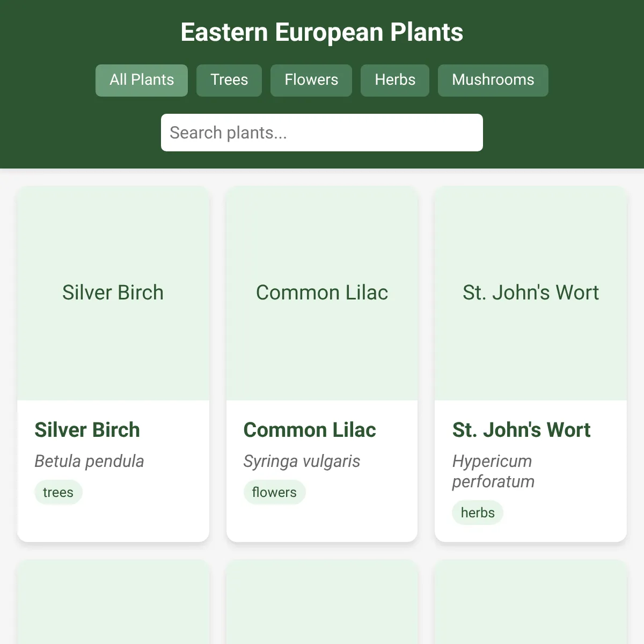The height and width of the screenshot is (644, 644).
Task: Switch to the Herbs filter
Action: click(395, 80)
